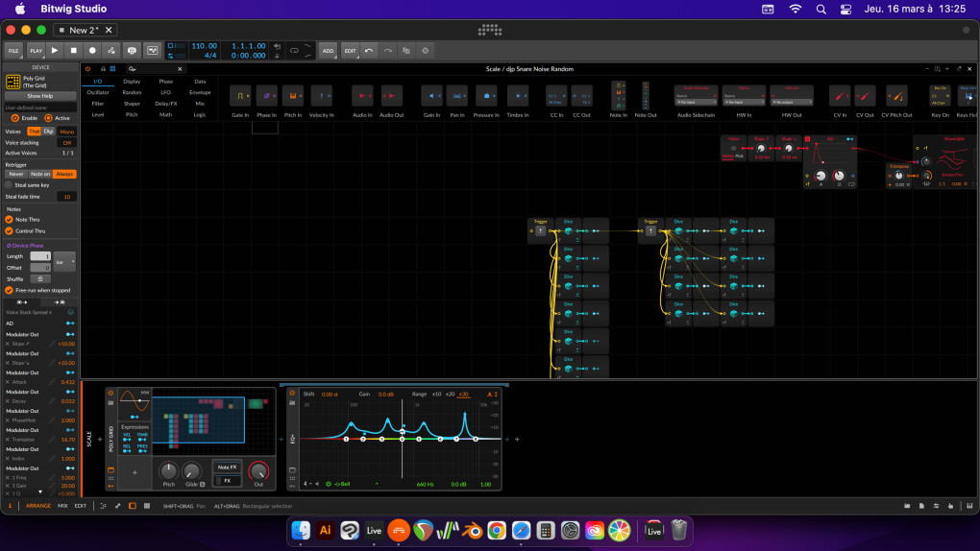This screenshot has height=551, width=980.
Task: Add a Pitch In module
Action: click(294, 96)
